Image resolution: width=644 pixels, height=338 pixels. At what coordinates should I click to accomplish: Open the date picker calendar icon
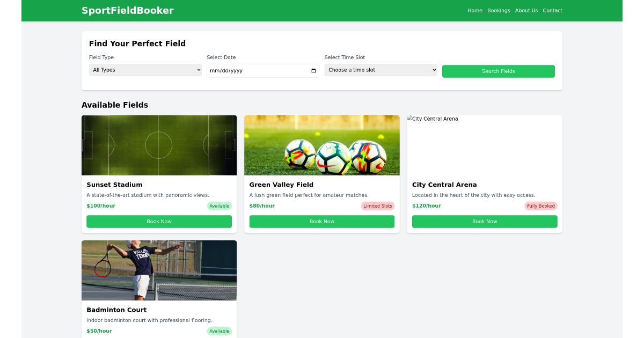313,70
